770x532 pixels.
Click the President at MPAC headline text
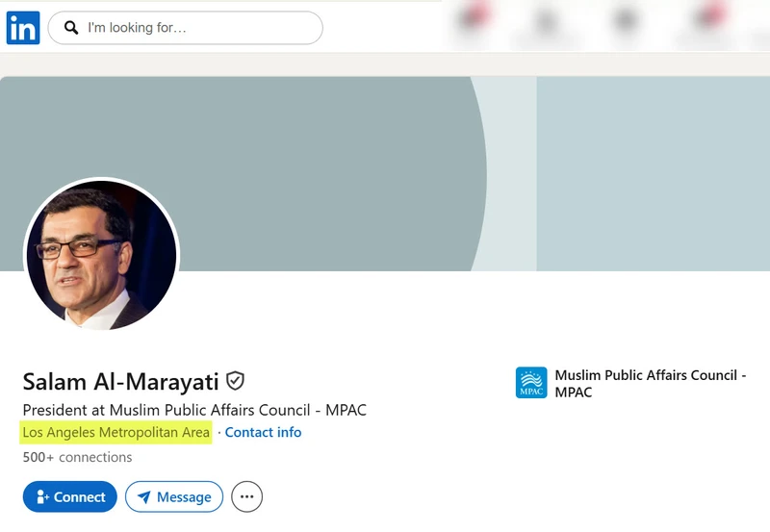(x=194, y=410)
